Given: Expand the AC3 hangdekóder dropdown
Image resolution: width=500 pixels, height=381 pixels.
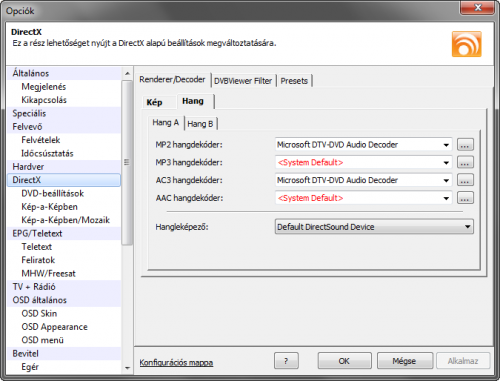Looking at the screenshot, I should point(446,180).
